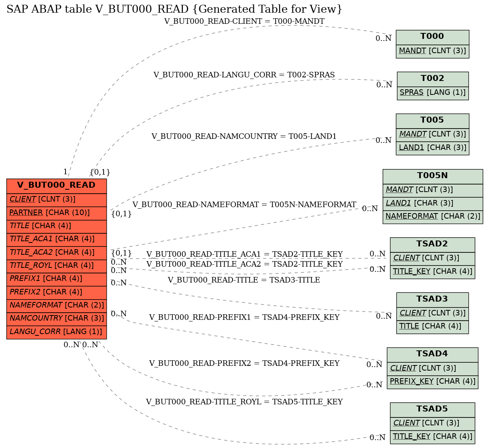489x448 pixels.
Task: Click the LANGU_CORR = T002-SPRAS relation label
Action: coord(244,75)
